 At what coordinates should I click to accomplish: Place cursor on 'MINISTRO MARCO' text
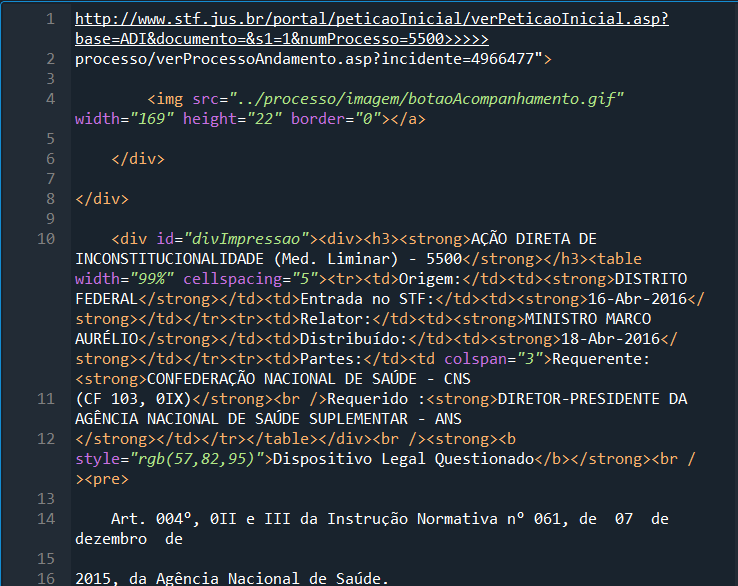[x=588, y=319]
